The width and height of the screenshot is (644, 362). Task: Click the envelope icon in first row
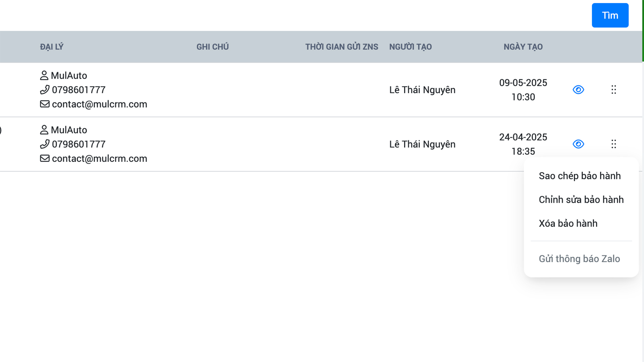coord(45,104)
